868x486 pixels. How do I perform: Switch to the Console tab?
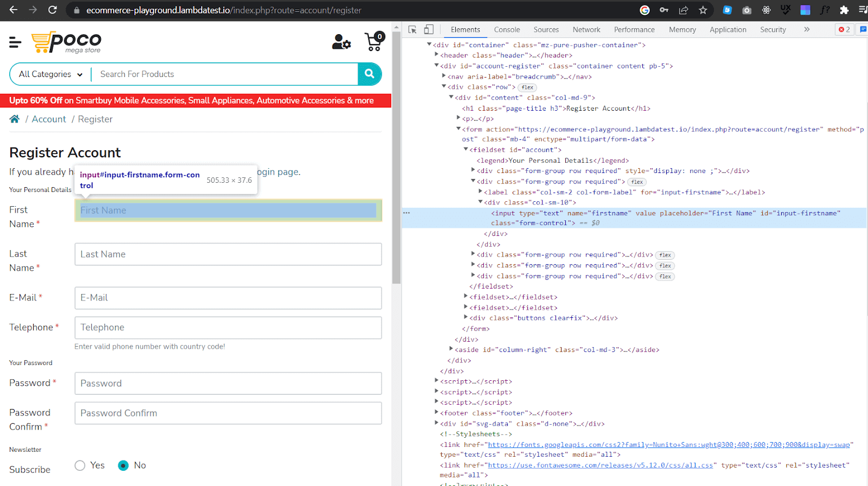(x=507, y=30)
